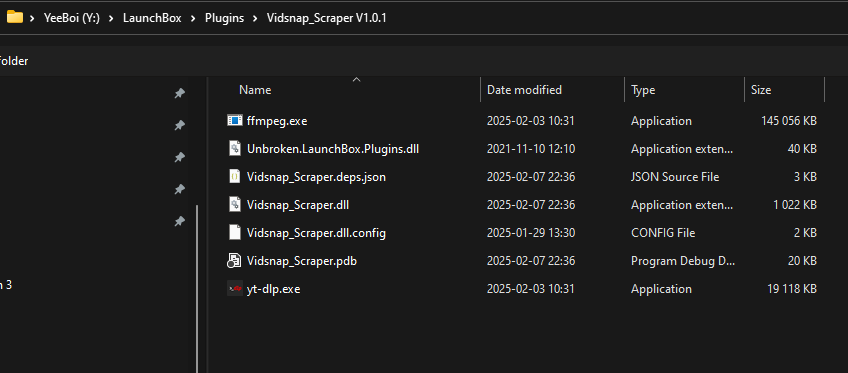Select the Vidsnap_Scraper.deps.json JSON icon
The height and width of the screenshot is (373, 848).
click(234, 177)
